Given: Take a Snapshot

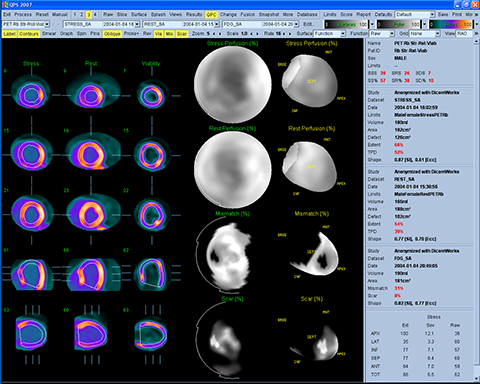Looking at the screenshot, I should click(x=269, y=15).
